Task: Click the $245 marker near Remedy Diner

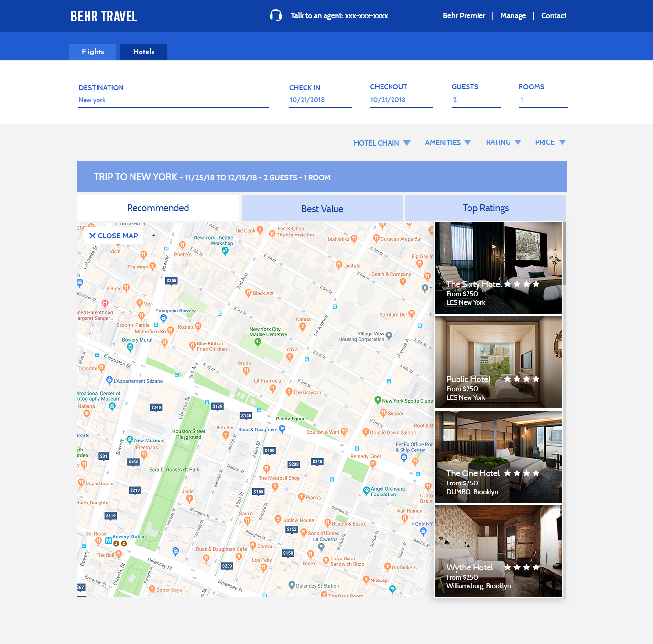Action: coord(317,462)
